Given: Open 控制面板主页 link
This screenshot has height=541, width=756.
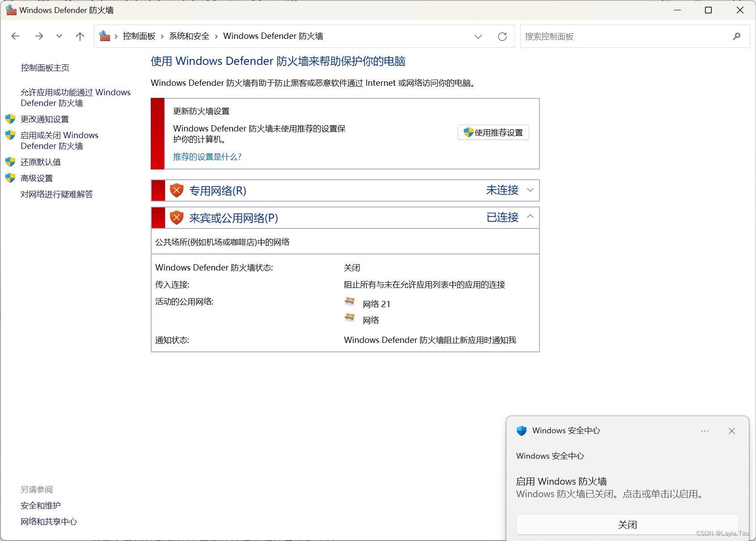Looking at the screenshot, I should coord(45,68).
